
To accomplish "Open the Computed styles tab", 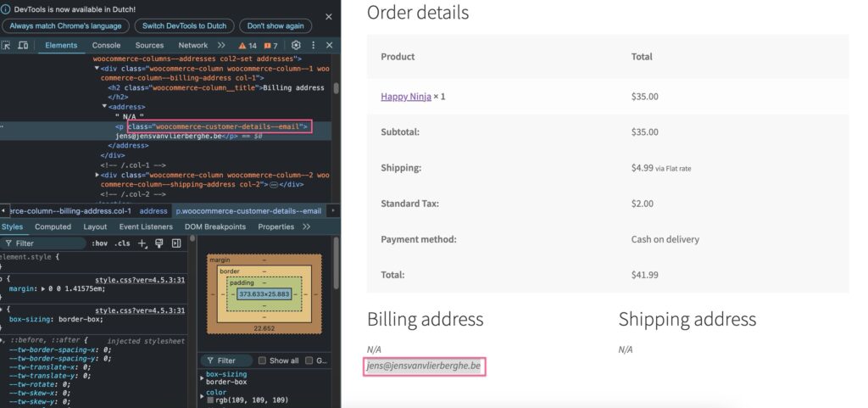I will (53, 226).
